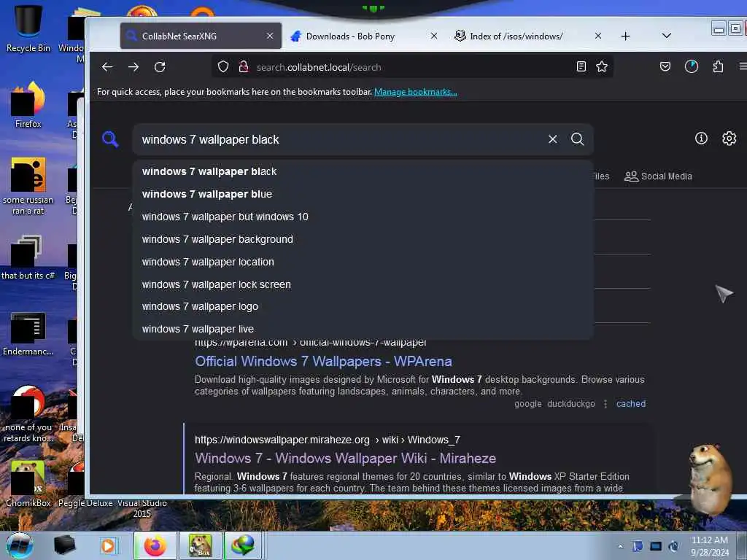This screenshot has height=560, width=747.
Task: Switch to Index of /isos/windows/ tab
Action: (528, 36)
